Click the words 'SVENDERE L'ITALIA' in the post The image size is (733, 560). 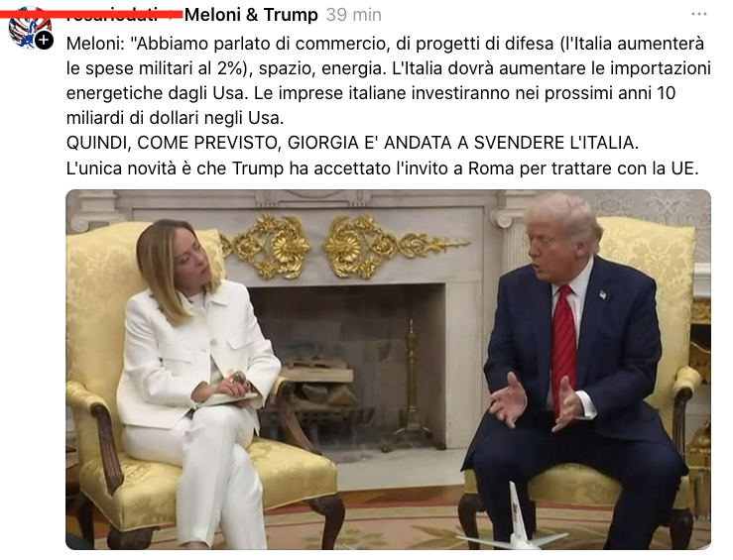[556, 143]
